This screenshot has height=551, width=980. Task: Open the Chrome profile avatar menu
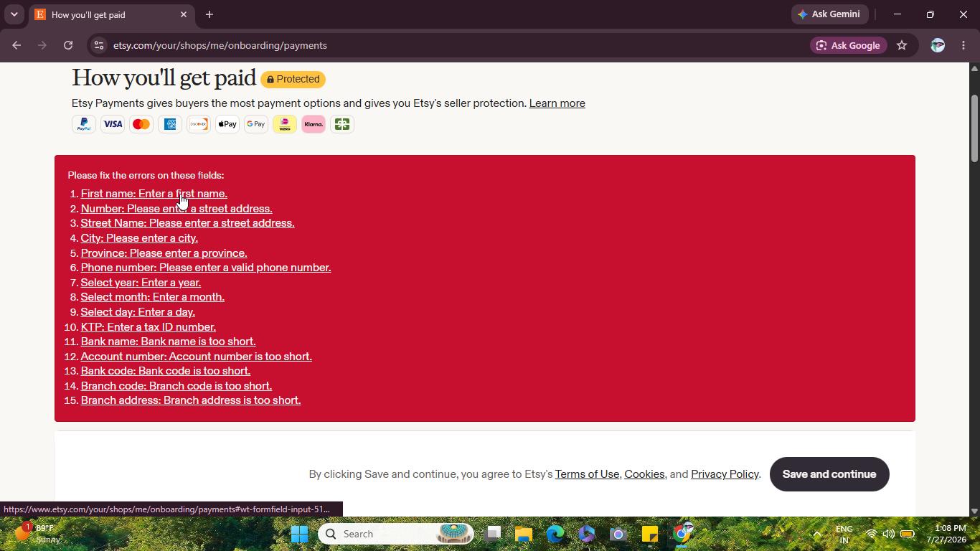click(937, 45)
